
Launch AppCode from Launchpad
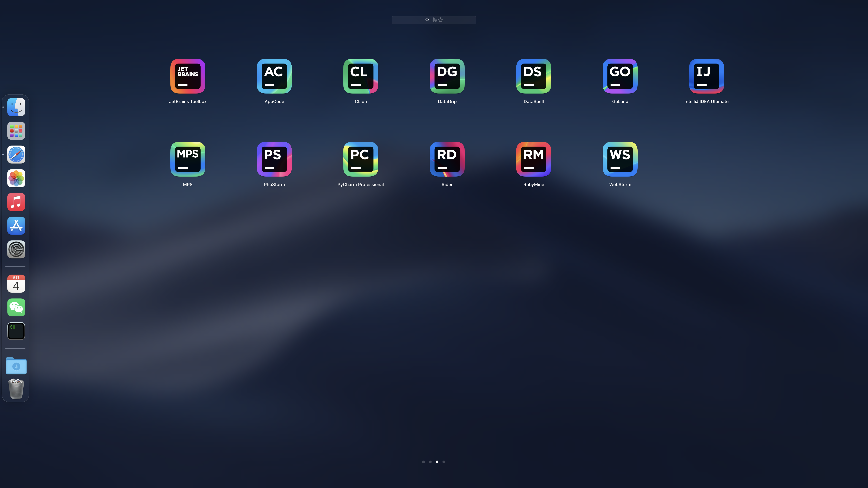pyautogui.click(x=274, y=76)
